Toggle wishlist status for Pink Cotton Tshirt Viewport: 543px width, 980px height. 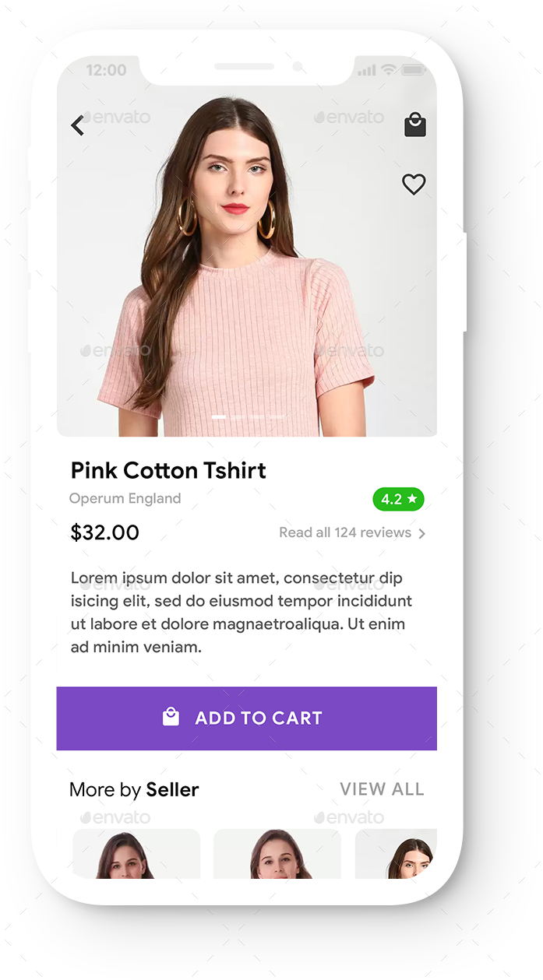414,184
